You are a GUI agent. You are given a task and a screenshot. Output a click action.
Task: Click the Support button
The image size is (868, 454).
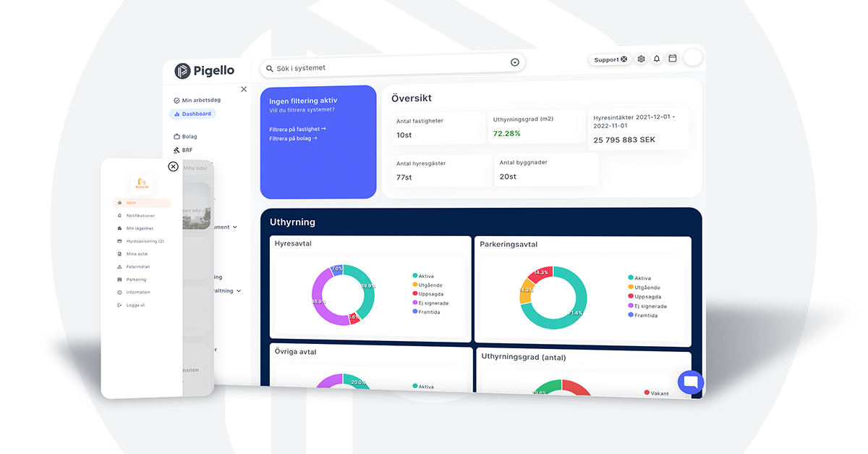tap(610, 59)
